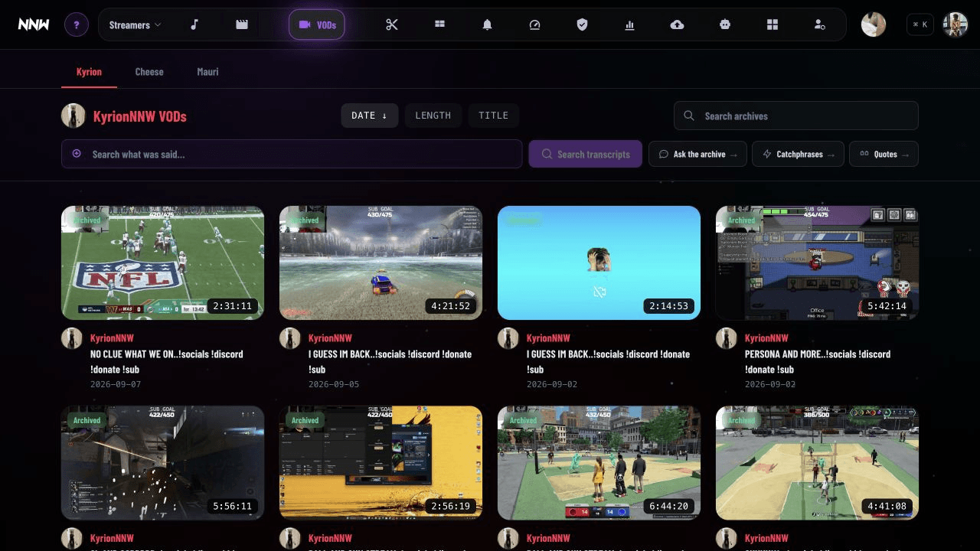Open title NO CLUE WHAT WE ON

(x=167, y=361)
